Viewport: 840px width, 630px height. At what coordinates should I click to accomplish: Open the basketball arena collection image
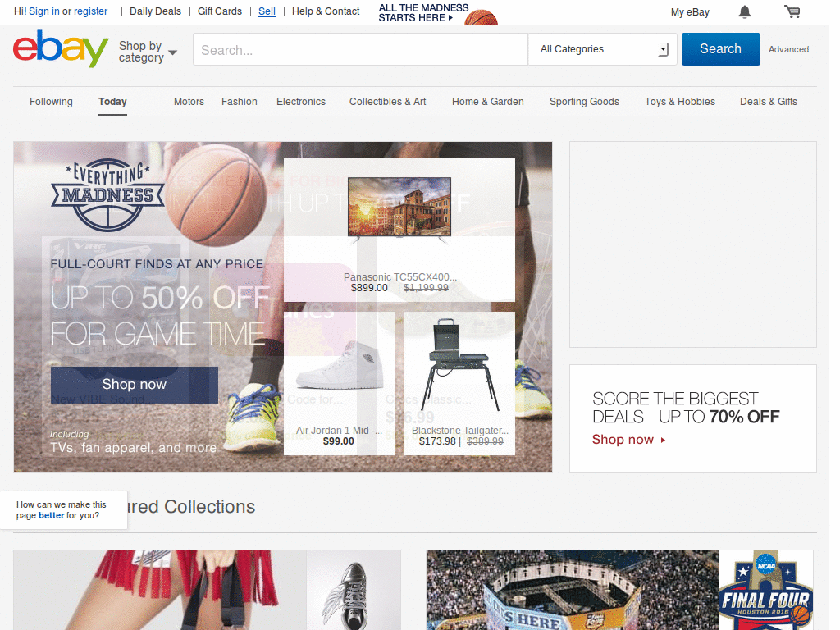[572, 591]
